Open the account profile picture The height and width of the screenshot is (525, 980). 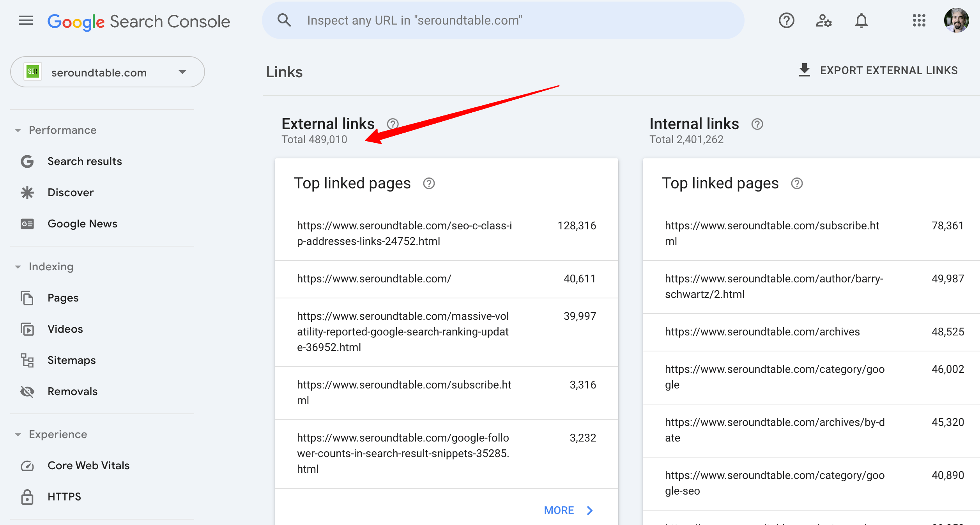[x=956, y=20]
